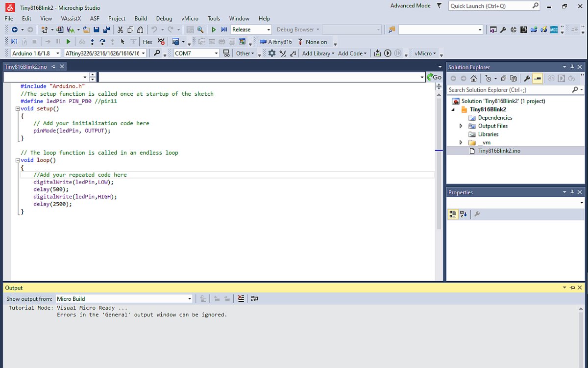The height and width of the screenshot is (368, 588).
Task: Toggle the highlighted Preview Selected Items button
Action: [x=538, y=79]
